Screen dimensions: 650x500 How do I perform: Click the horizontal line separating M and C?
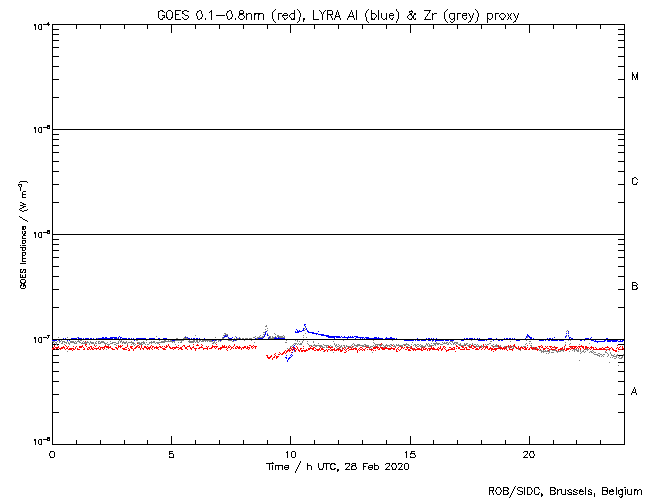(x=338, y=129)
